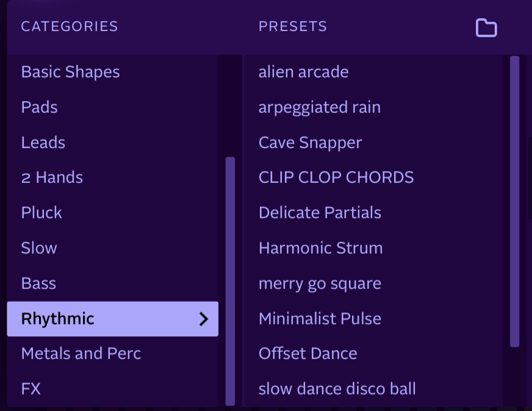Pick the Harmonic Strum preset
Viewport: 532px width, 411px height.
(320, 248)
